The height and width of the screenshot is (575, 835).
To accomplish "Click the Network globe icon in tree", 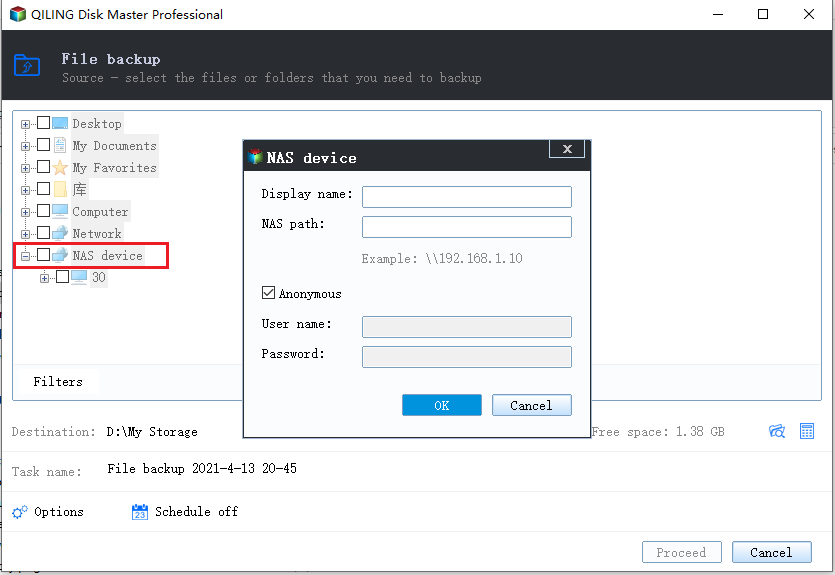I will pos(60,233).
